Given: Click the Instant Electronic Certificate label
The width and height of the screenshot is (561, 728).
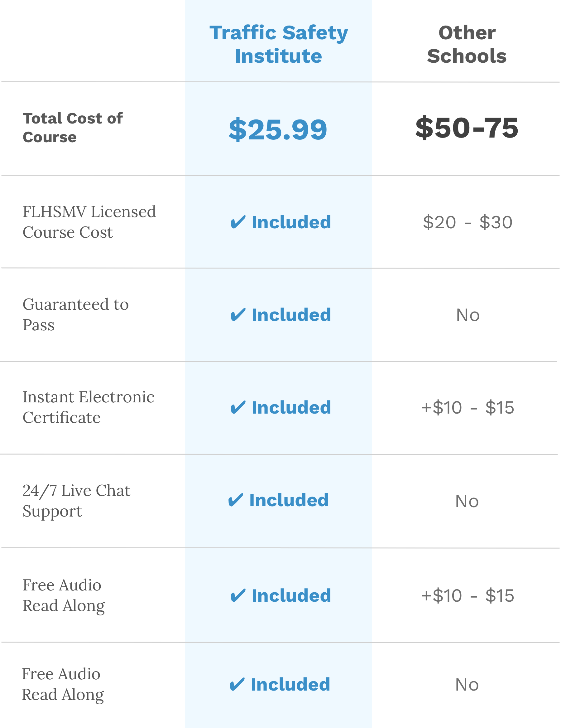Looking at the screenshot, I should pos(88,407).
